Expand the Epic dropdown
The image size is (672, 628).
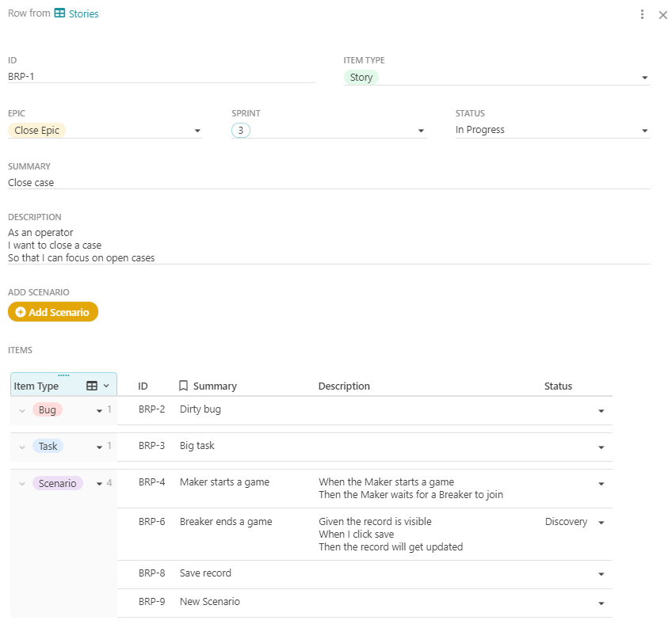pyautogui.click(x=197, y=131)
